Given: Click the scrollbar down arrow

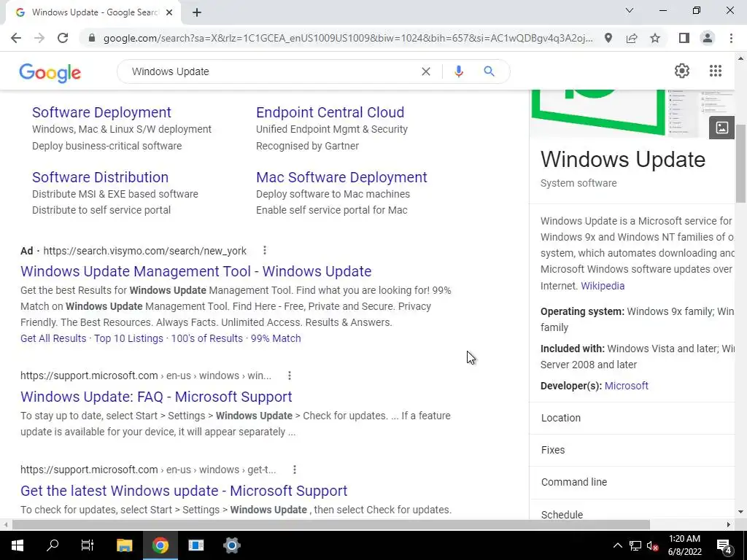Looking at the screenshot, I should click(740, 513).
